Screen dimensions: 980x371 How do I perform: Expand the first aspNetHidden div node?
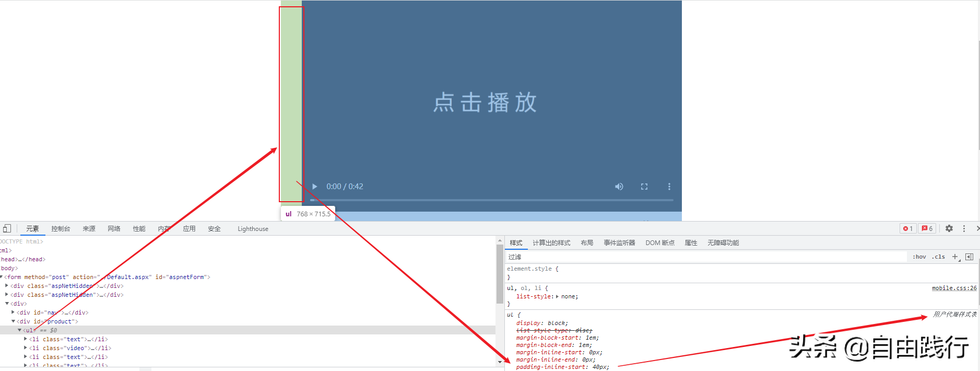point(7,286)
